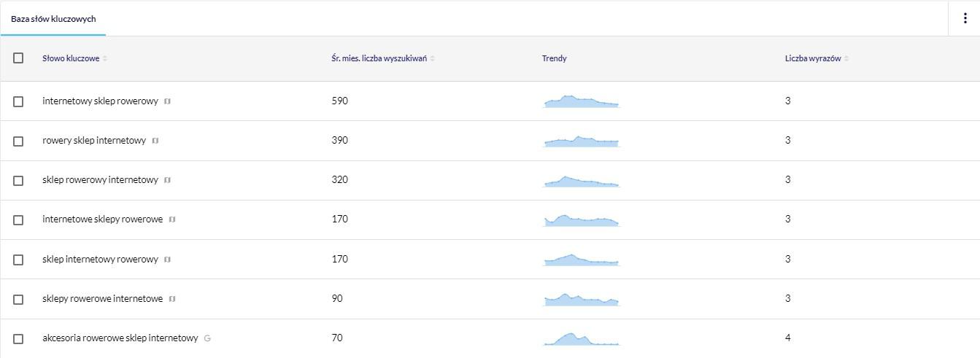Click Google icon beside 'akcesoria rowerowe sklep internetowy'

[207, 338]
